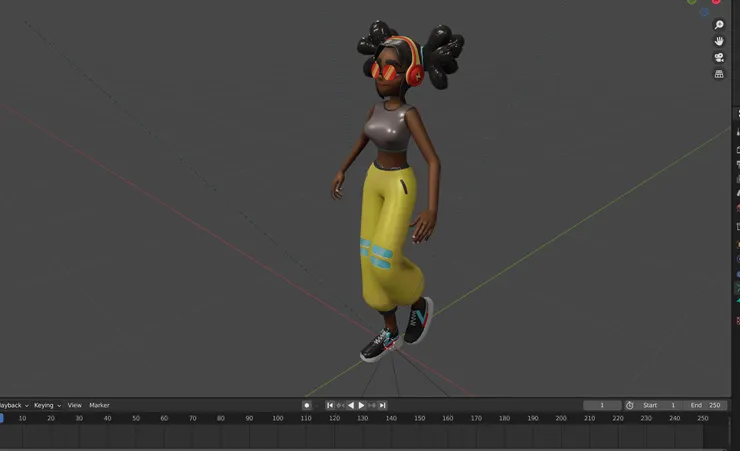Click frame 250 on the timeline ruler
The image size is (740, 451).
pyautogui.click(x=703, y=418)
